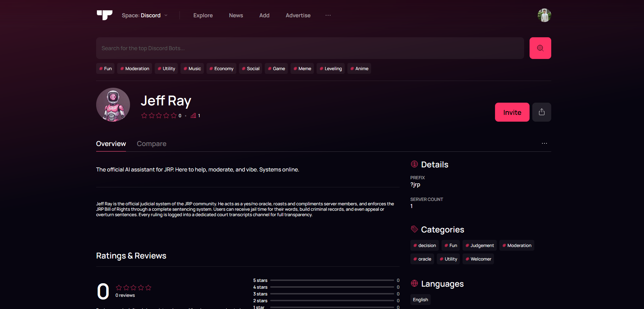Open the Advertise page
Image resolution: width=644 pixels, height=309 pixels.
[x=298, y=15]
